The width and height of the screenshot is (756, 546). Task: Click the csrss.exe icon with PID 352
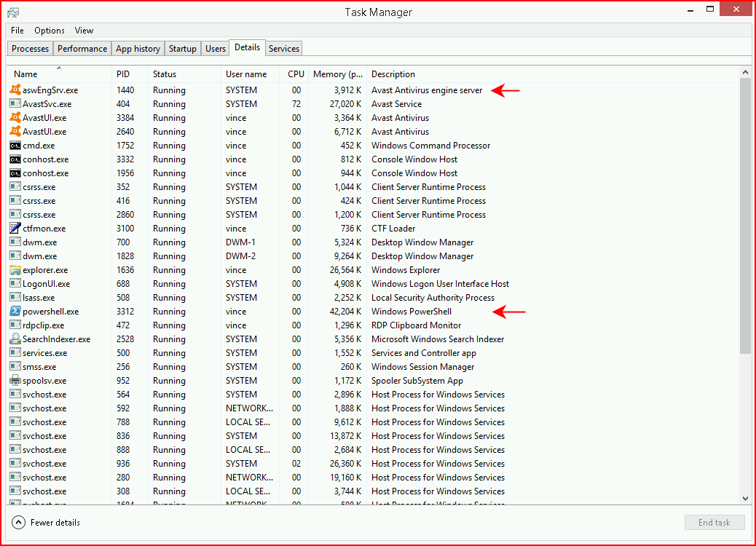point(15,187)
